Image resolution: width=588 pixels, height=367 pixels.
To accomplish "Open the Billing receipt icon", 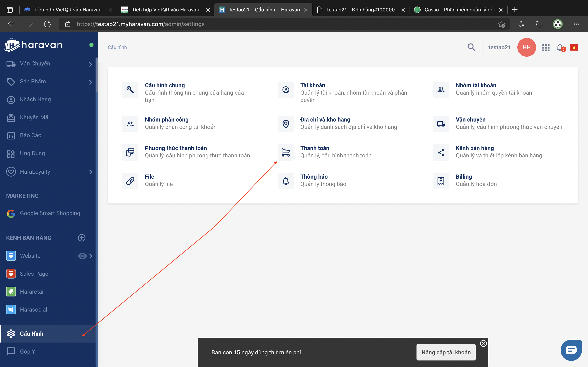I will coord(441,181).
